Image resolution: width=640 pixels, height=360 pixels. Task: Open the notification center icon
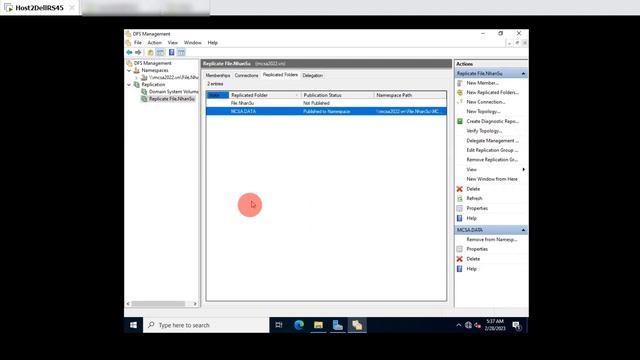click(516, 325)
